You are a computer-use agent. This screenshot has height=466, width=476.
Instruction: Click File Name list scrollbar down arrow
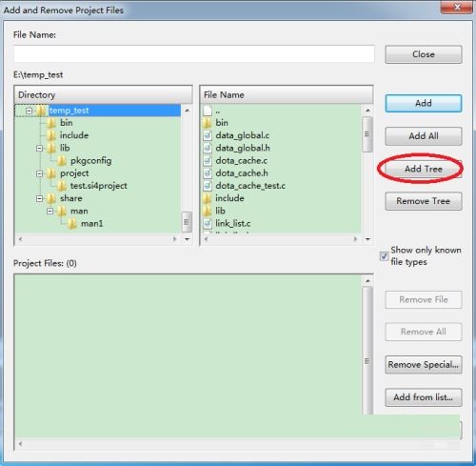tap(367, 239)
